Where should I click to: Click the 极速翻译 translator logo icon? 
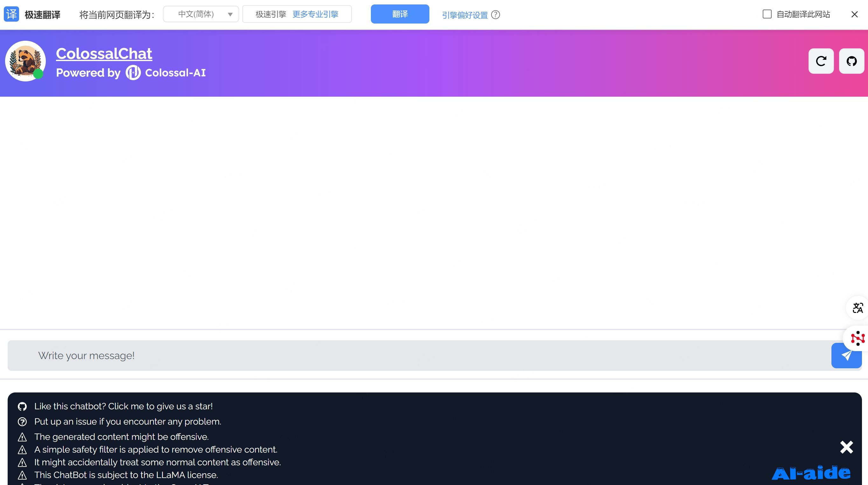(11, 14)
